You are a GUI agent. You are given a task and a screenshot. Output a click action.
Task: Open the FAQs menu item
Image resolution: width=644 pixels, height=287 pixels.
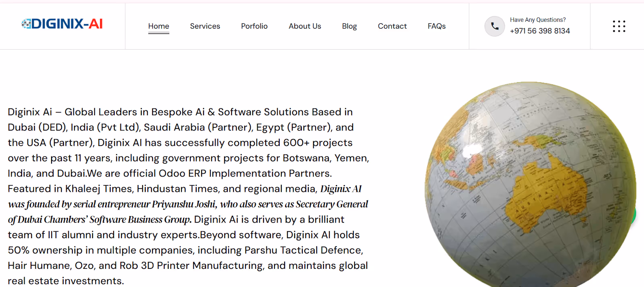[437, 26]
